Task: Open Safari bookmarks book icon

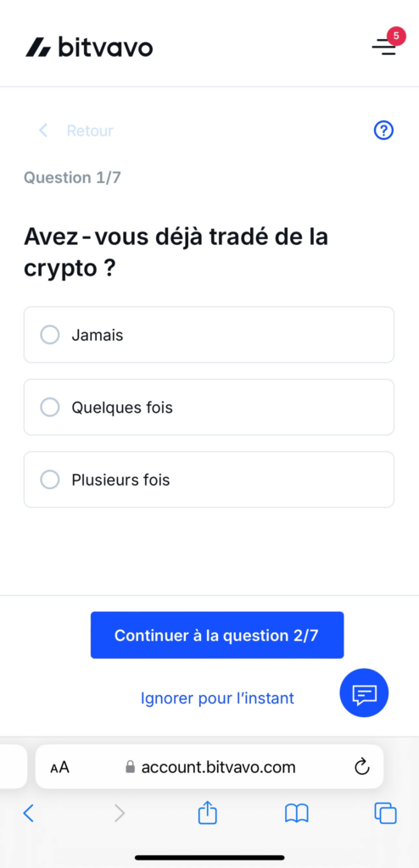Action: pyautogui.click(x=297, y=813)
